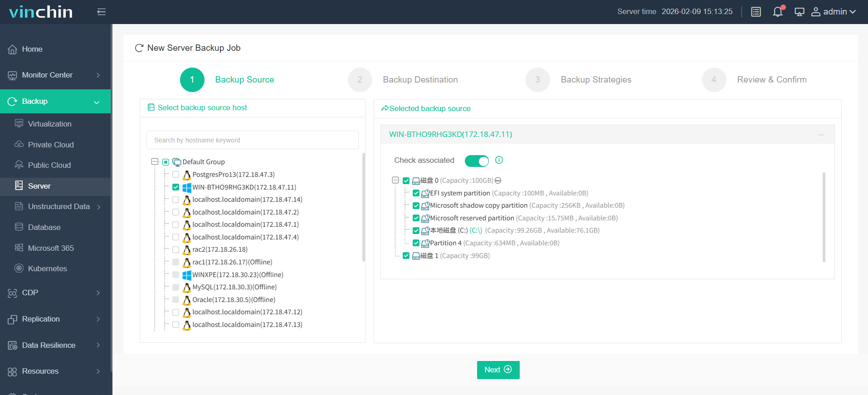
Task: Open the notifications bell icon
Action: pos(777,12)
